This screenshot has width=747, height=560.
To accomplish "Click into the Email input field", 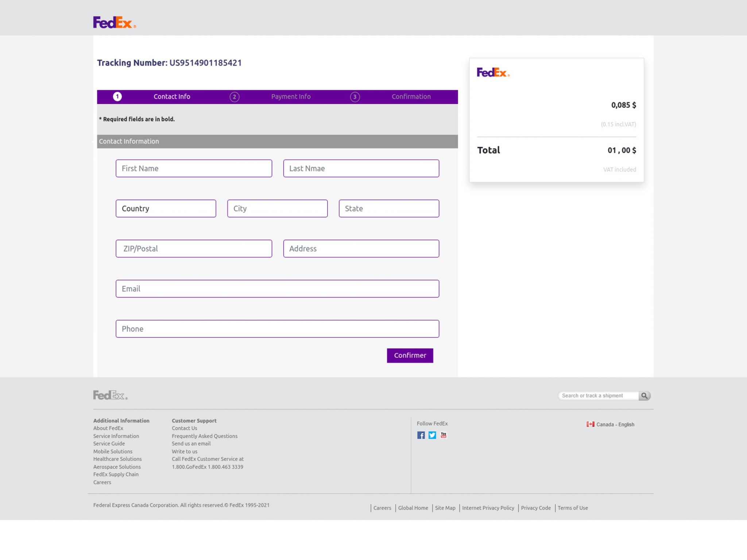I will [x=277, y=289].
